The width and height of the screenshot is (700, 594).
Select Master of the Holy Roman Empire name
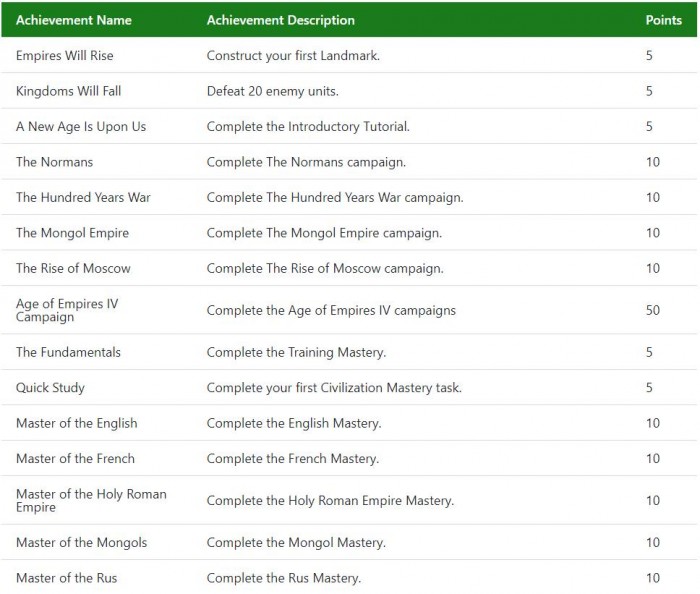click(91, 500)
